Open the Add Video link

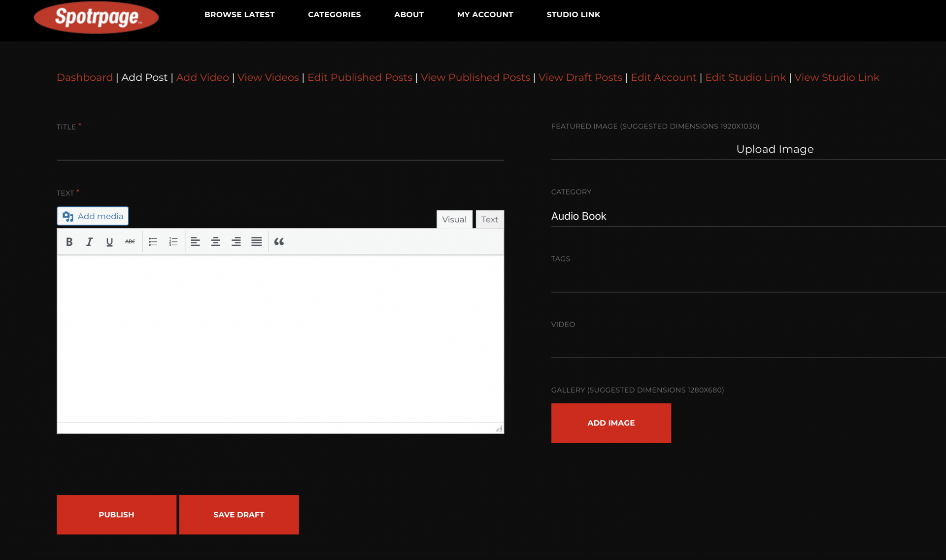[203, 77]
